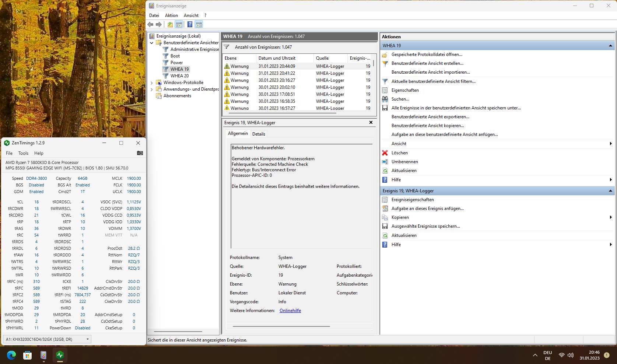Open the volume tray icon
The image size is (617, 364).
pos(571,355)
